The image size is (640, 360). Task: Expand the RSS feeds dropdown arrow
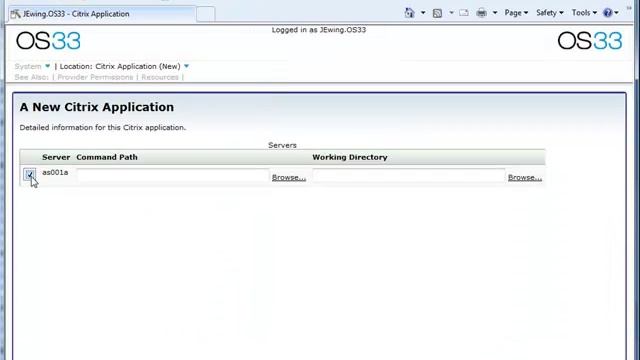(x=451, y=13)
